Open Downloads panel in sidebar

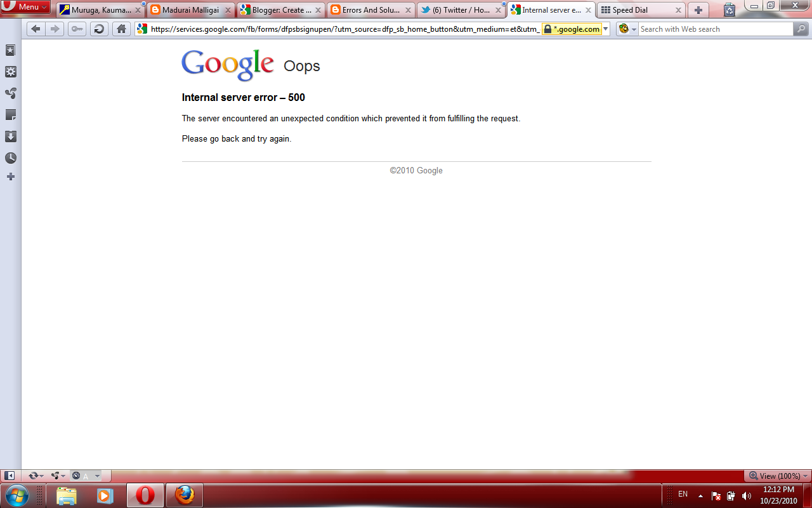pos(11,137)
